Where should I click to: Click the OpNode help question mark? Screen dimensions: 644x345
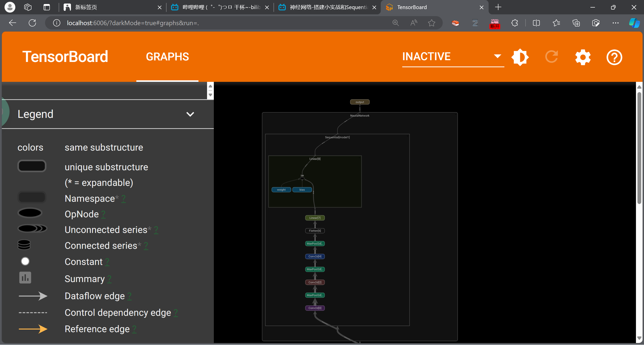103,214
